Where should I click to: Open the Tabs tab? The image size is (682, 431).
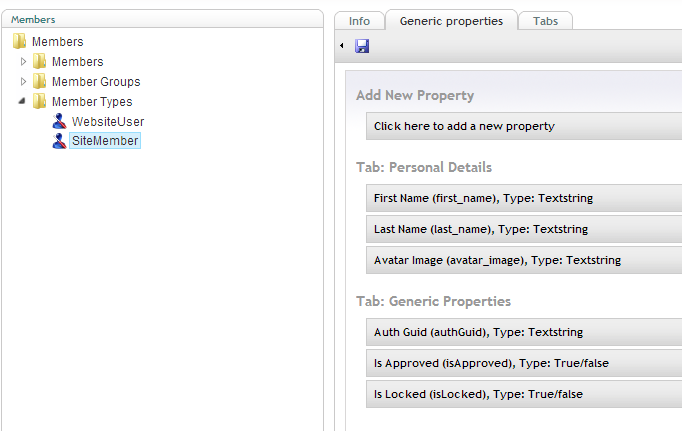pyautogui.click(x=545, y=21)
